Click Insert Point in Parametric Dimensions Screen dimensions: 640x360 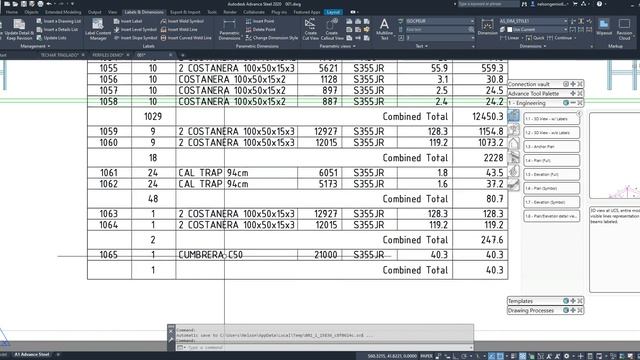point(260,21)
